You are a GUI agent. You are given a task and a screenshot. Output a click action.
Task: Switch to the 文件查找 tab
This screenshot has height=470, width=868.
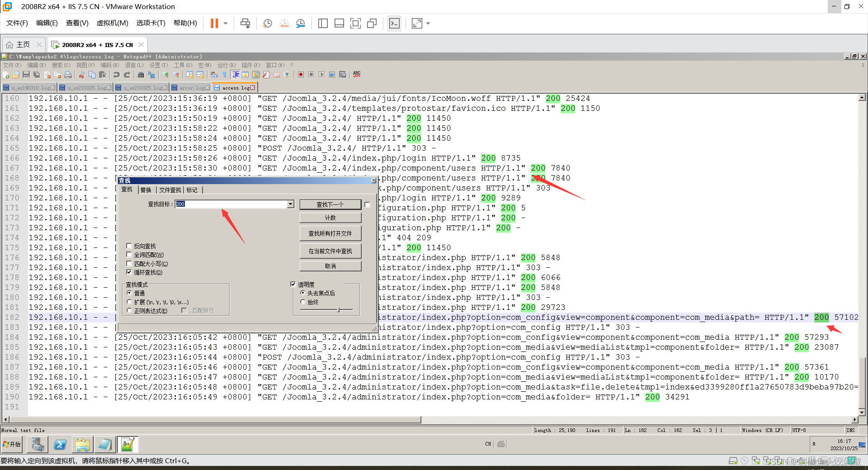coord(170,190)
